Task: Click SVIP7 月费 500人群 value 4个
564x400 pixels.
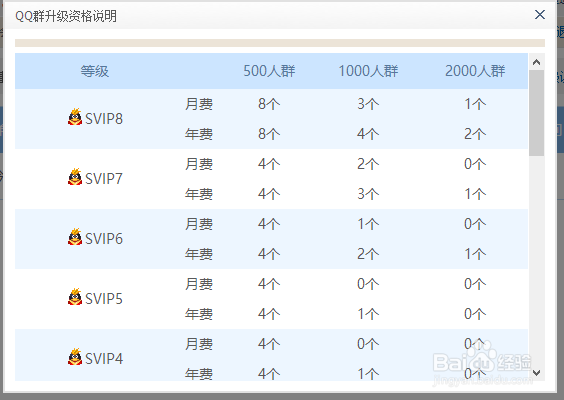Action: coord(269,164)
